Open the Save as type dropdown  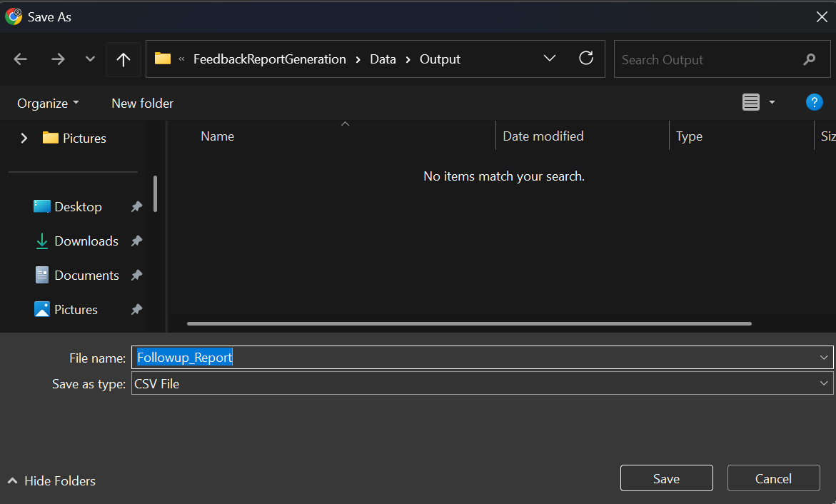(x=482, y=383)
